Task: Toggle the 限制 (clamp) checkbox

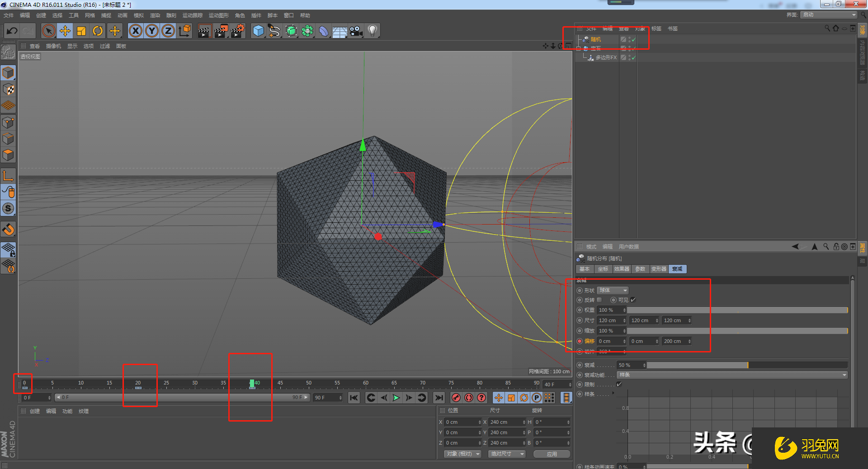Action: point(619,385)
